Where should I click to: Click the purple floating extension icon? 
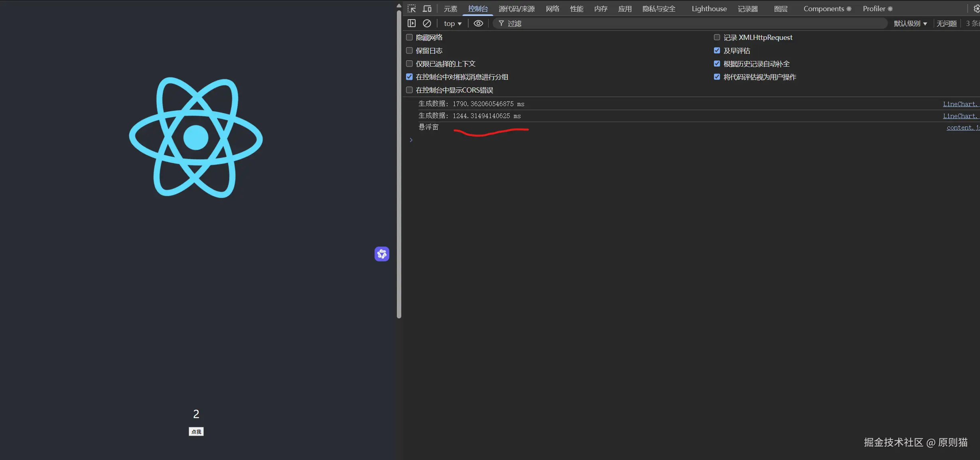tap(382, 254)
